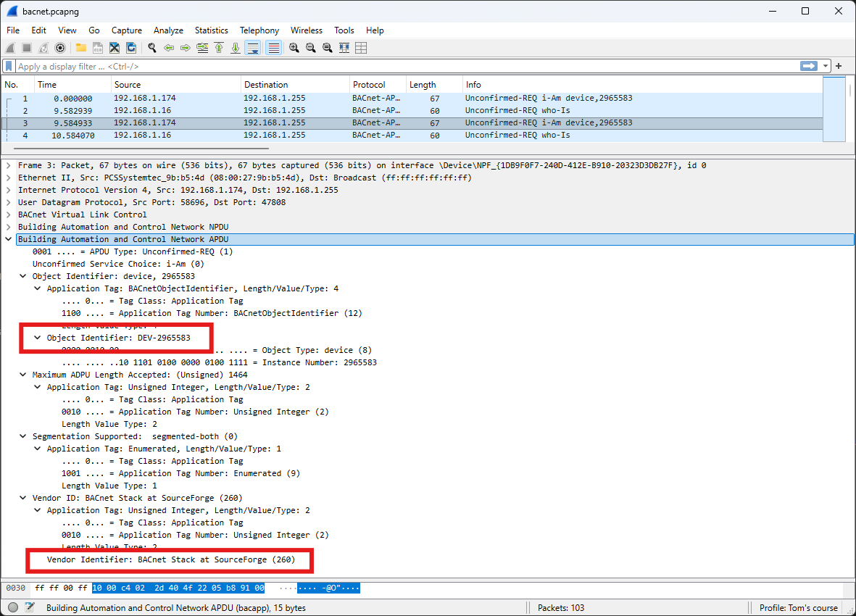Open a capture file with the folder icon
Viewport: 856px width, 616px height.
point(80,48)
